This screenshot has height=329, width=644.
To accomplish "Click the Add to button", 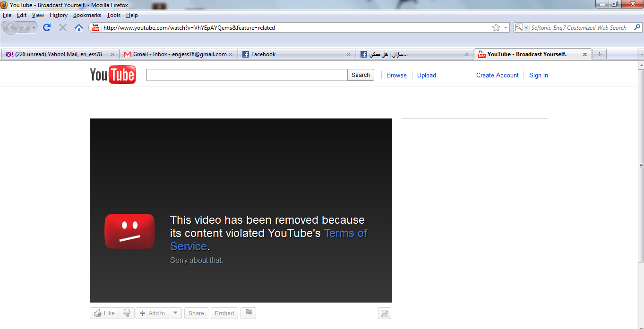I will 152,313.
